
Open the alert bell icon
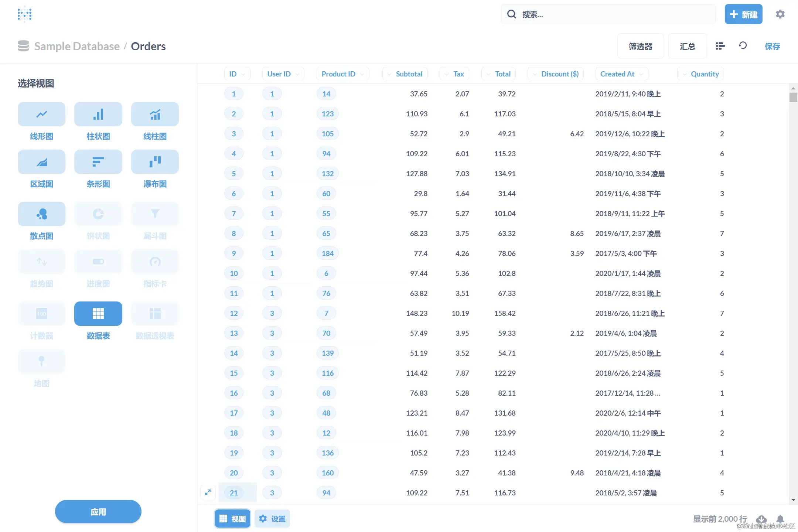click(x=780, y=519)
